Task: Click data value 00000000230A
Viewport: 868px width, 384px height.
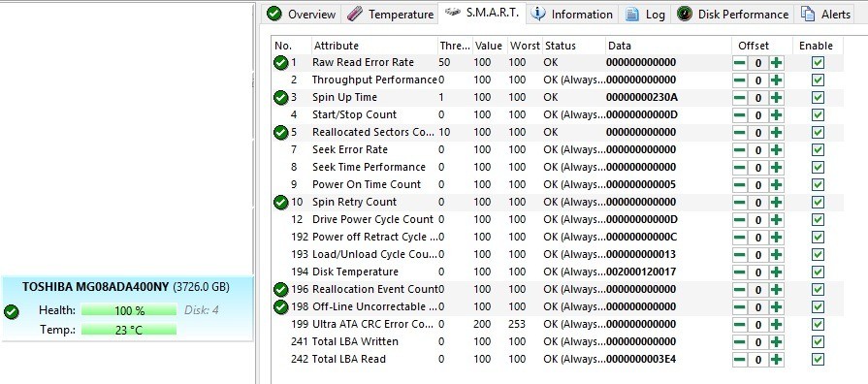Action: pyautogui.click(x=642, y=97)
